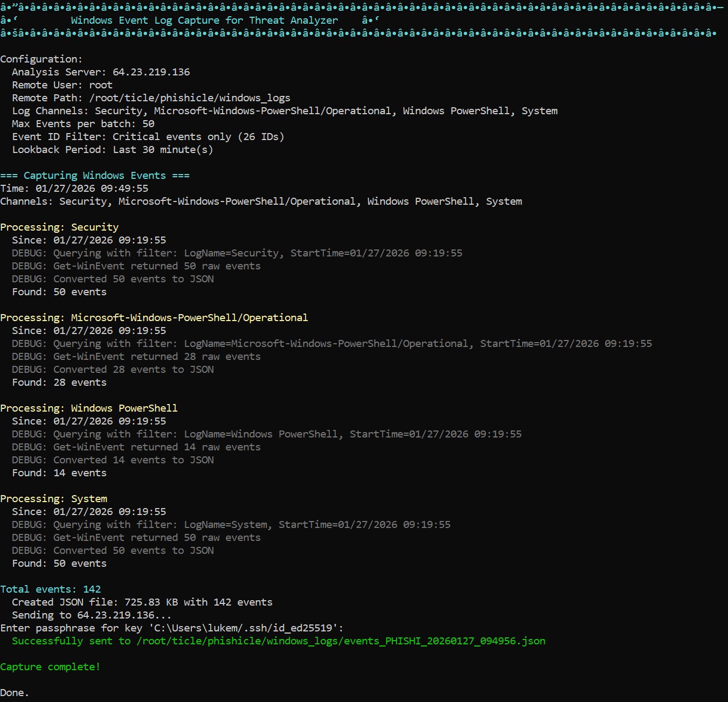Click the Capturing Windows Events section heading
This screenshot has height=702, width=728.
coord(95,176)
